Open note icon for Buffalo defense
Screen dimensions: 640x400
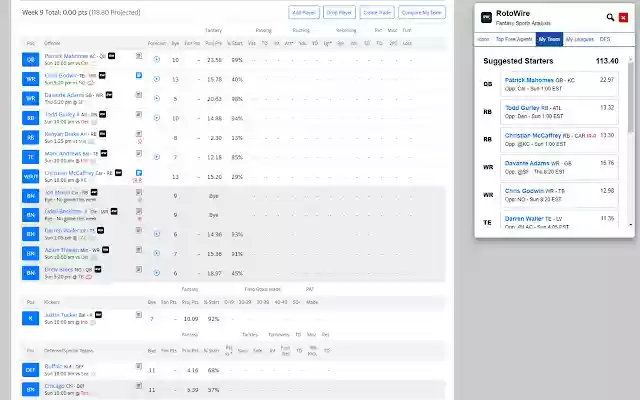click(x=139, y=366)
